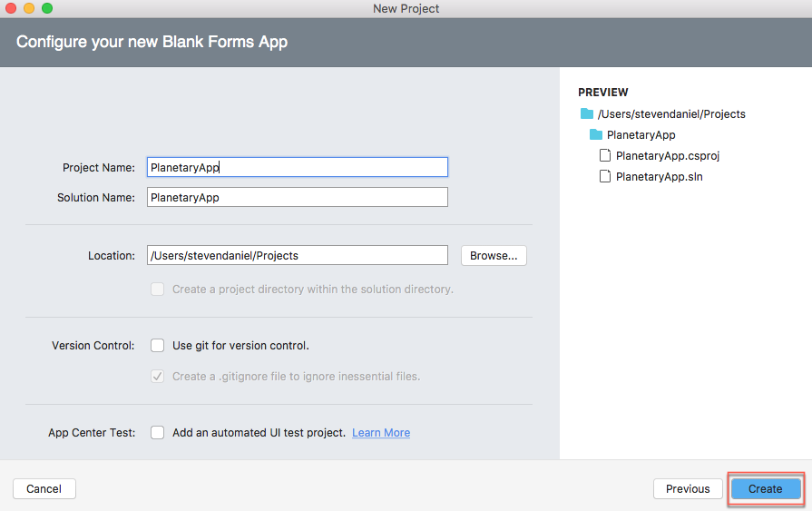Focus the Project Name text field
Viewport: 812px width, 511px height.
click(298, 167)
